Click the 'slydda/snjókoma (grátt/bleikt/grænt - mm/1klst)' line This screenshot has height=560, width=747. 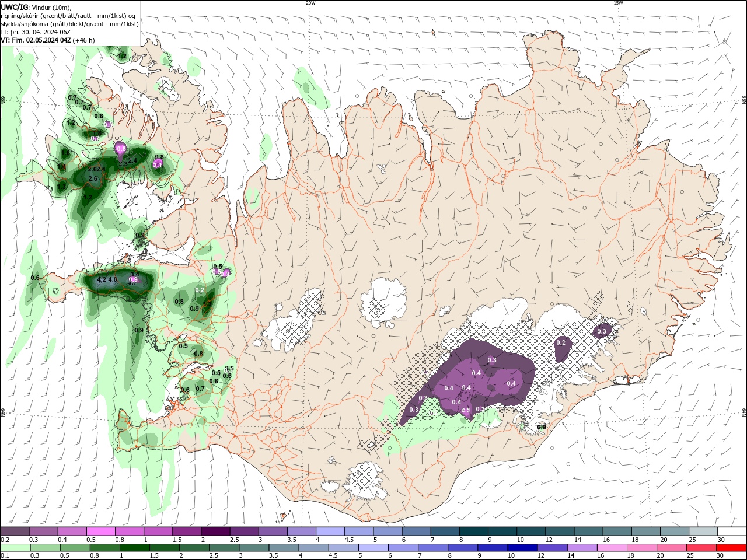pyautogui.click(x=69, y=24)
